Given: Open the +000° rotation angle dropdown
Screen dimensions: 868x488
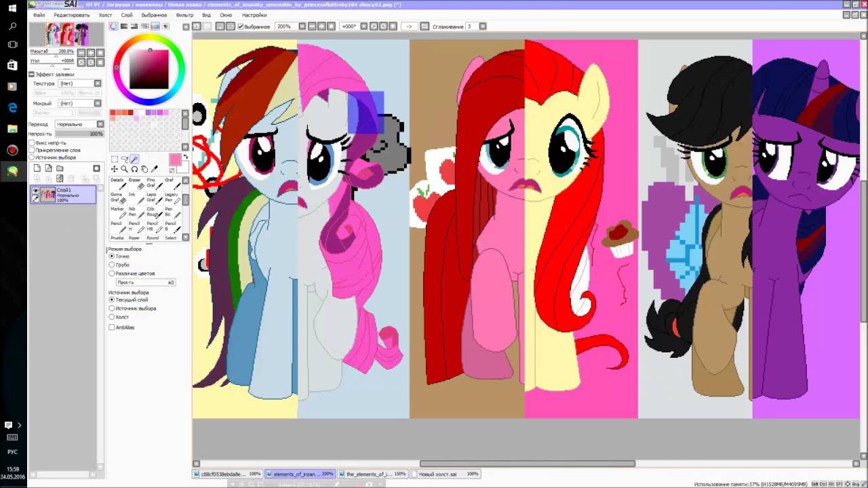Looking at the screenshot, I should 364,26.
